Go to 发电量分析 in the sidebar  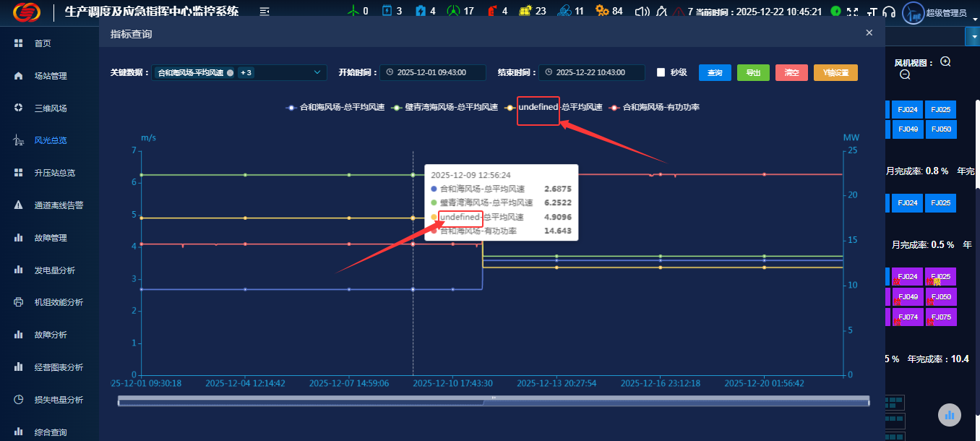point(54,270)
